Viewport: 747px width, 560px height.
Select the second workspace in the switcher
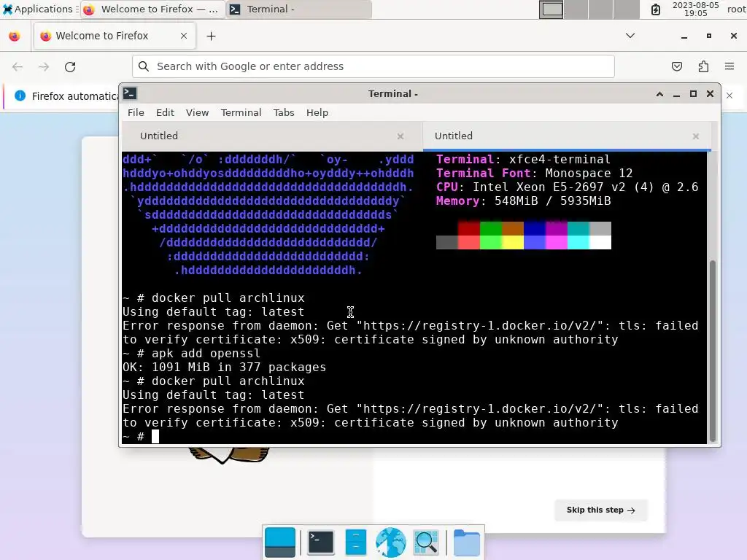click(x=576, y=9)
